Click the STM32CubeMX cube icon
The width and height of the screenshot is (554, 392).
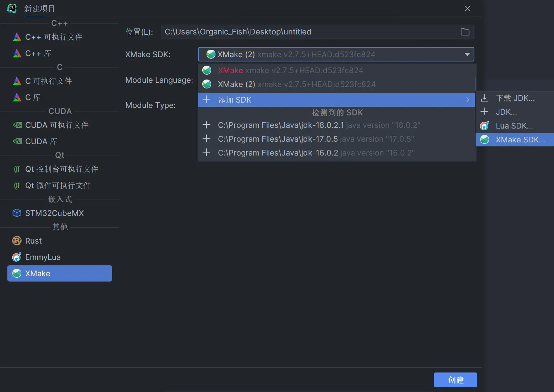17,213
